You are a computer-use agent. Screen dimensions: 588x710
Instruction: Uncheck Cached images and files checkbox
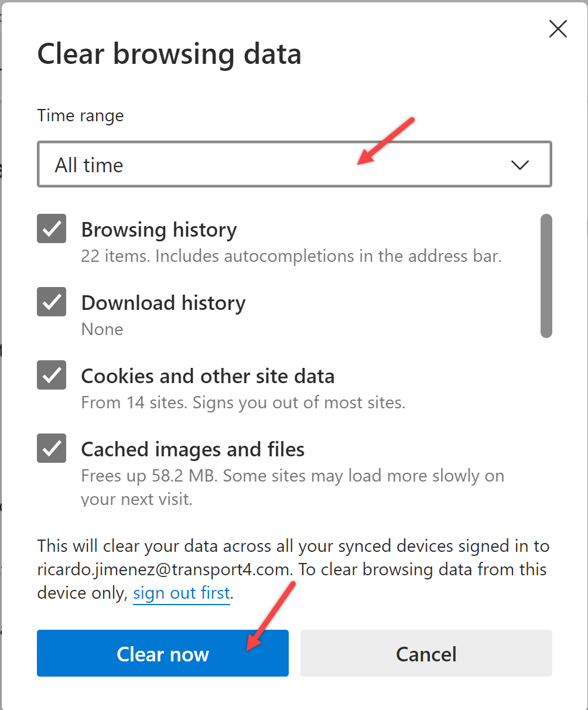pos(52,448)
